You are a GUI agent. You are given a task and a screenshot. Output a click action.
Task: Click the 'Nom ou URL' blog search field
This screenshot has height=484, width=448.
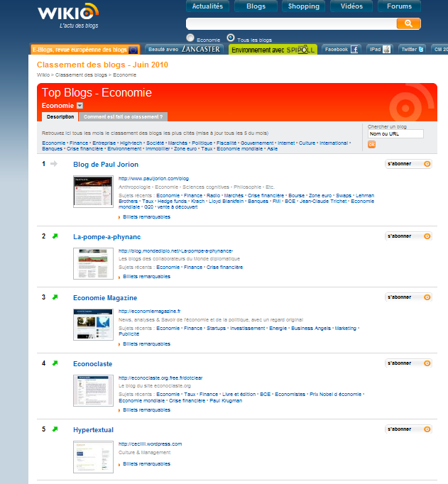point(395,133)
